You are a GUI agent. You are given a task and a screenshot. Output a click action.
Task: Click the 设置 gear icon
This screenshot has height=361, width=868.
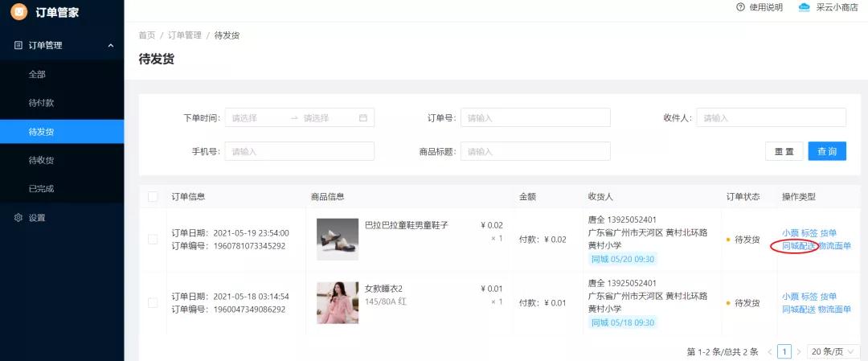click(18, 218)
